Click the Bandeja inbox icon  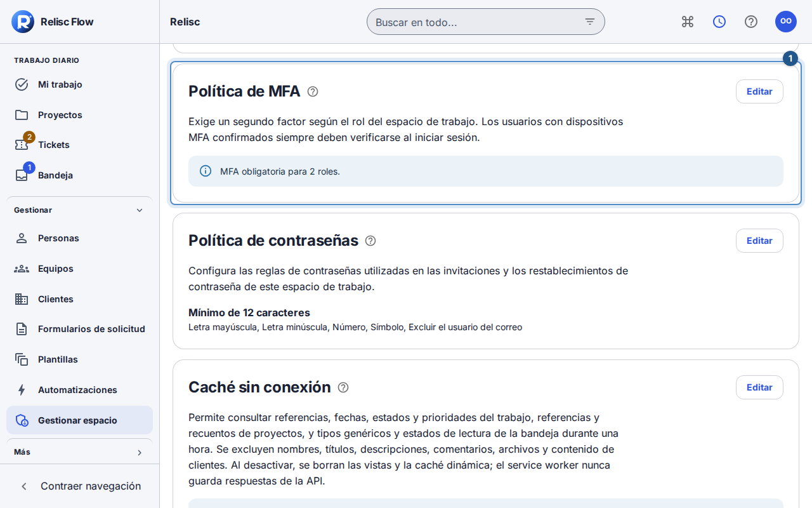click(22, 175)
